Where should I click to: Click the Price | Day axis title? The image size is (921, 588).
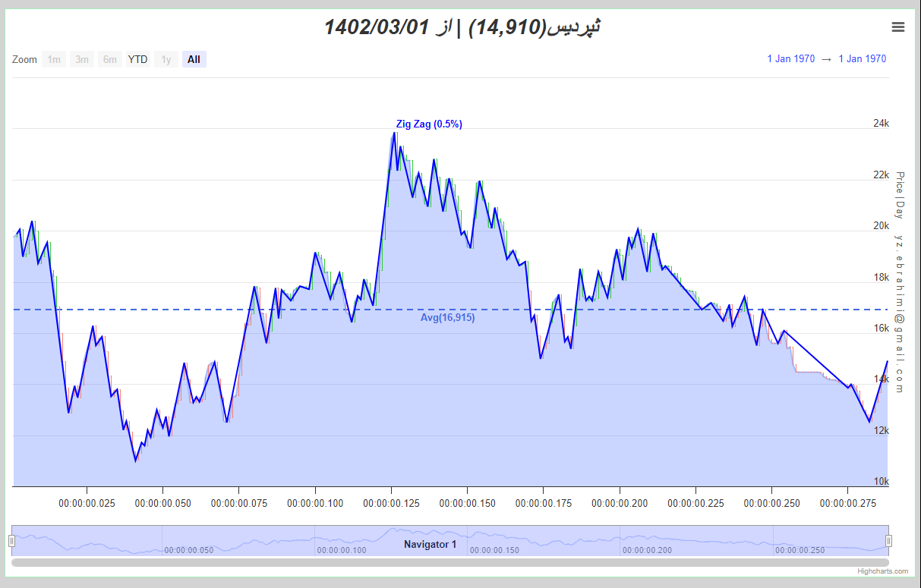(900, 195)
